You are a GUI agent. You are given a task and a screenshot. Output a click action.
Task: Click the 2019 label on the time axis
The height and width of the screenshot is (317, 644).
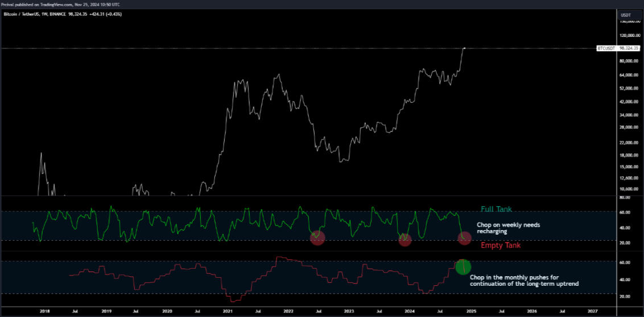106,311
